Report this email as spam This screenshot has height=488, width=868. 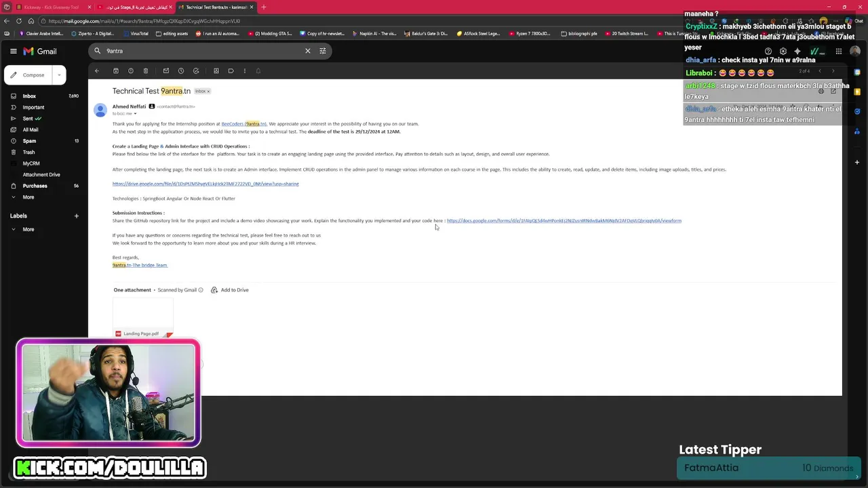[131, 70]
